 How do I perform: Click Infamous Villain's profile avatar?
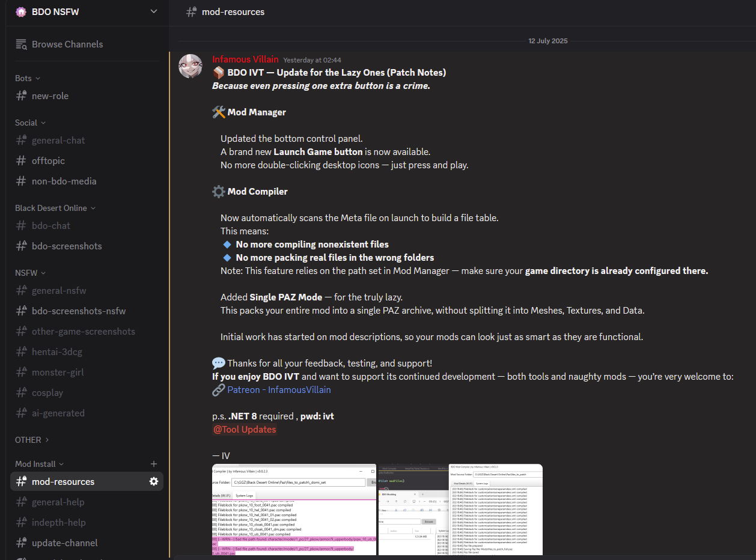click(191, 66)
